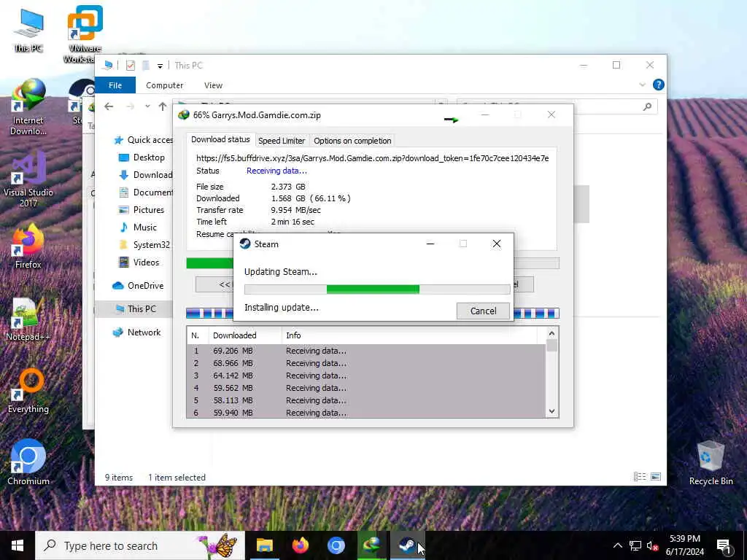This screenshot has width=747, height=560.
Task: Open the Windows Start menu
Action: [18, 545]
